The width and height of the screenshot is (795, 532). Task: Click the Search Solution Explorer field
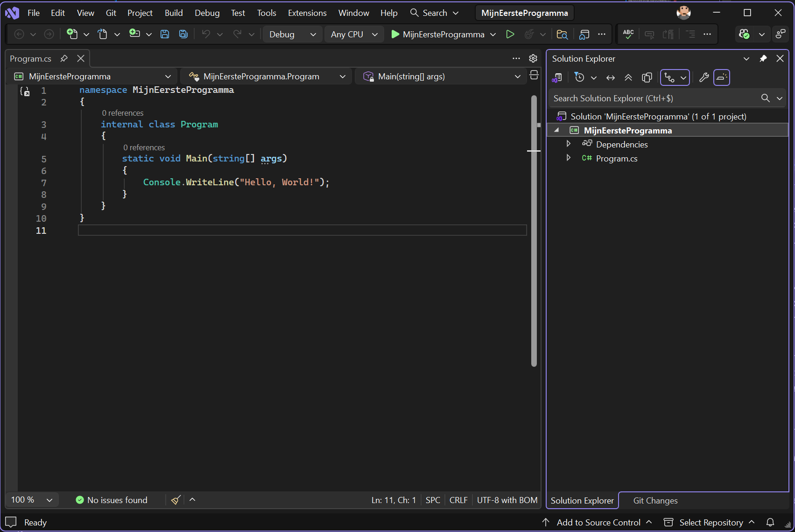(654, 98)
